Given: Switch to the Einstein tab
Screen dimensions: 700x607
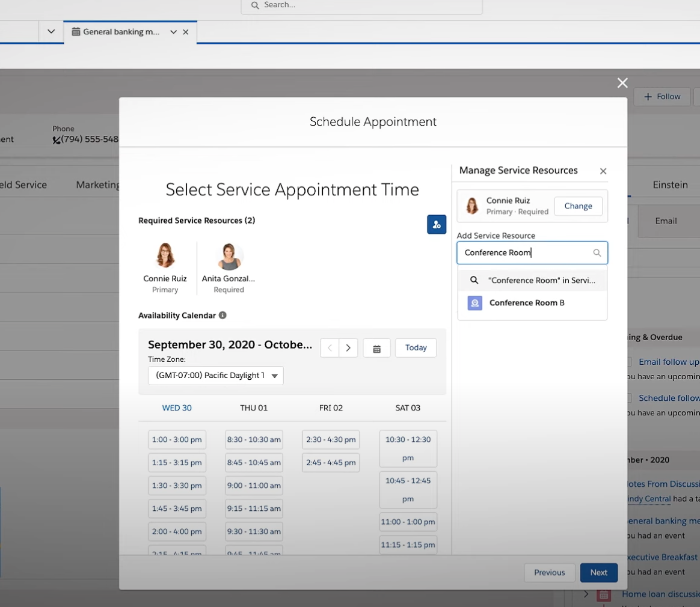Looking at the screenshot, I should point(670,185).
